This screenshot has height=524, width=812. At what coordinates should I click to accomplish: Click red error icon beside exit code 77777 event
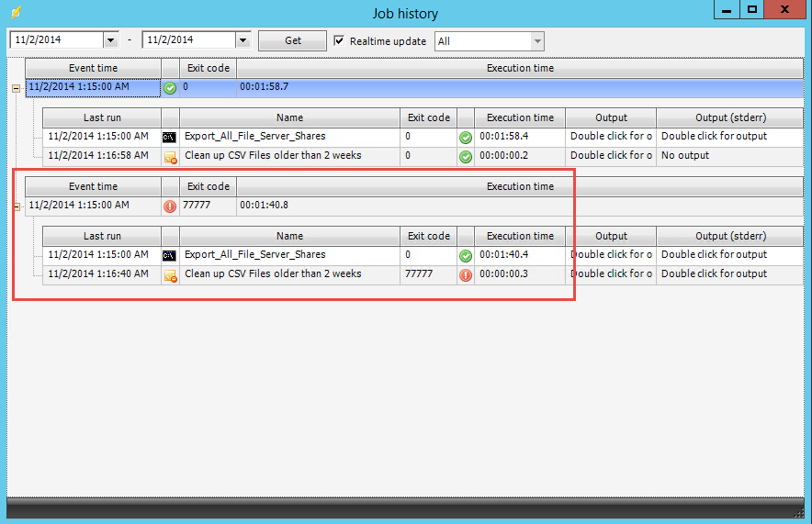[170, 206]
